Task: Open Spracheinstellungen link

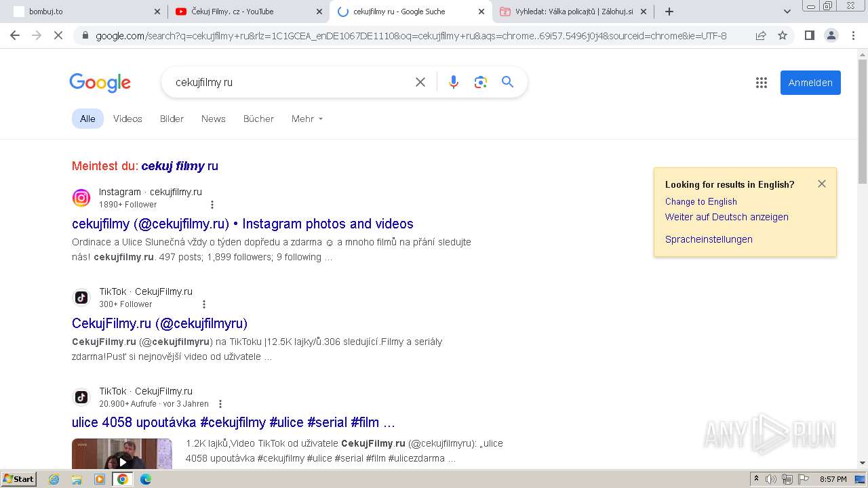Action: pos(709,239)
